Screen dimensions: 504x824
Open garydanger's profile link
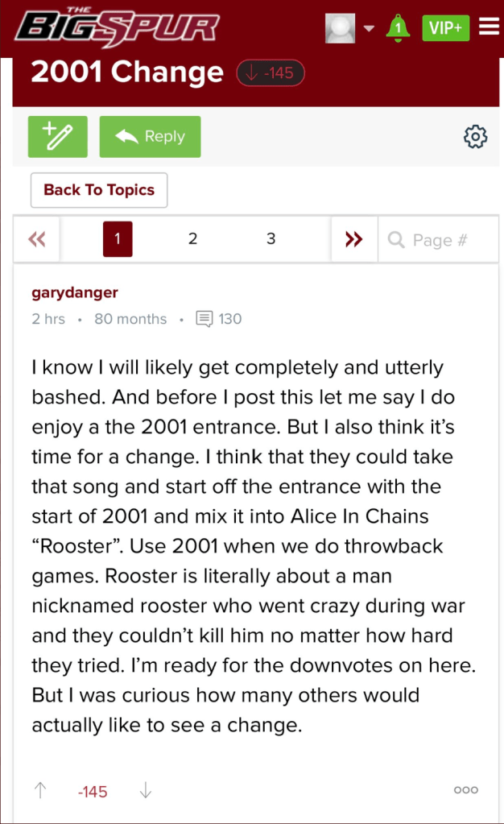coord(75,292)
